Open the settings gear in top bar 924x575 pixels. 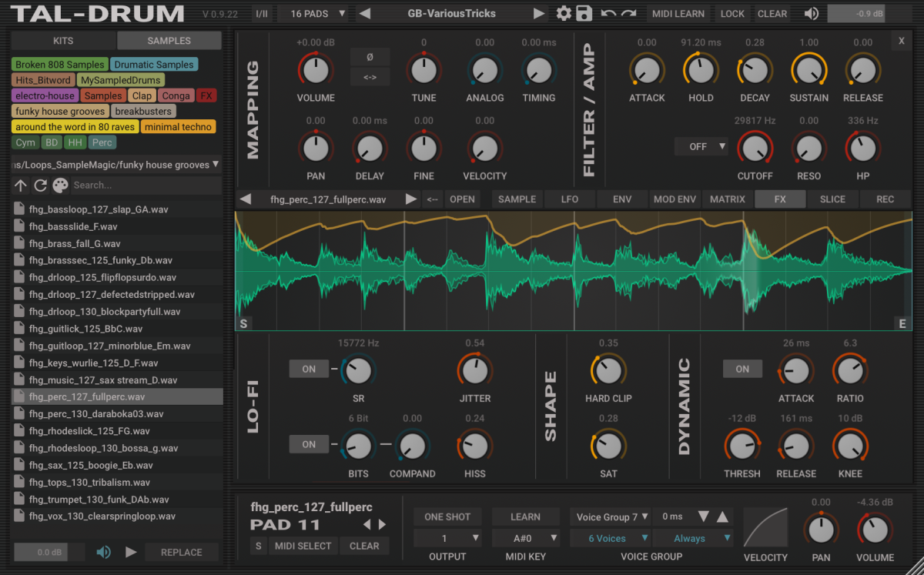tap(564, 13)
